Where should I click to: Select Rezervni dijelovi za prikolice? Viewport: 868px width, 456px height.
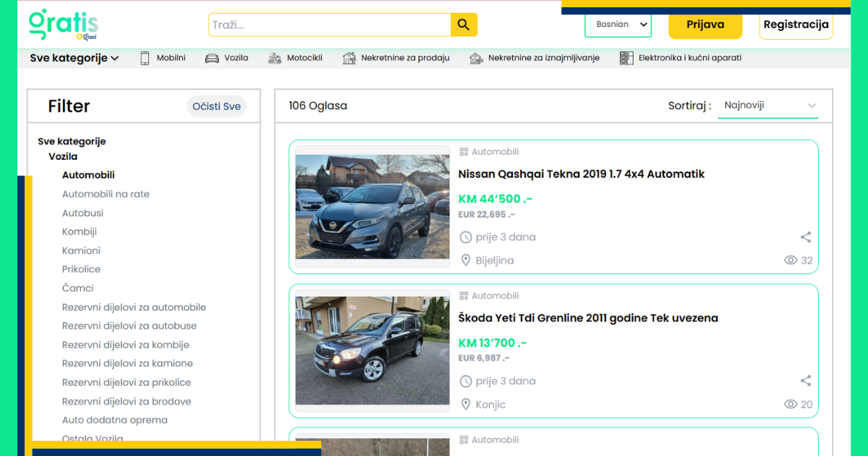127,382
